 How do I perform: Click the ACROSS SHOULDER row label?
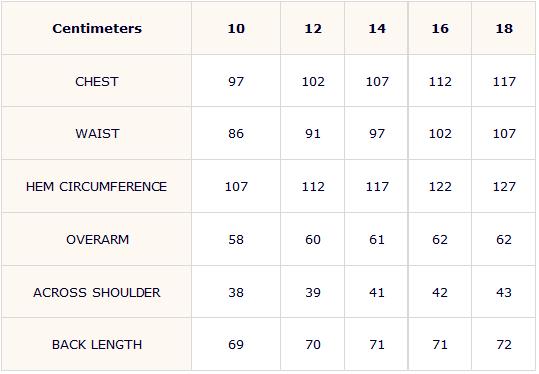pyautogui.click(x=97, y=293)
